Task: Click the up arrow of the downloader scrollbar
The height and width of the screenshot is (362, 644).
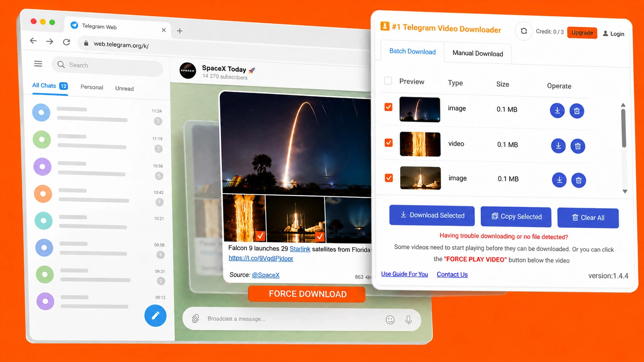Action: [x=623, y=105]
